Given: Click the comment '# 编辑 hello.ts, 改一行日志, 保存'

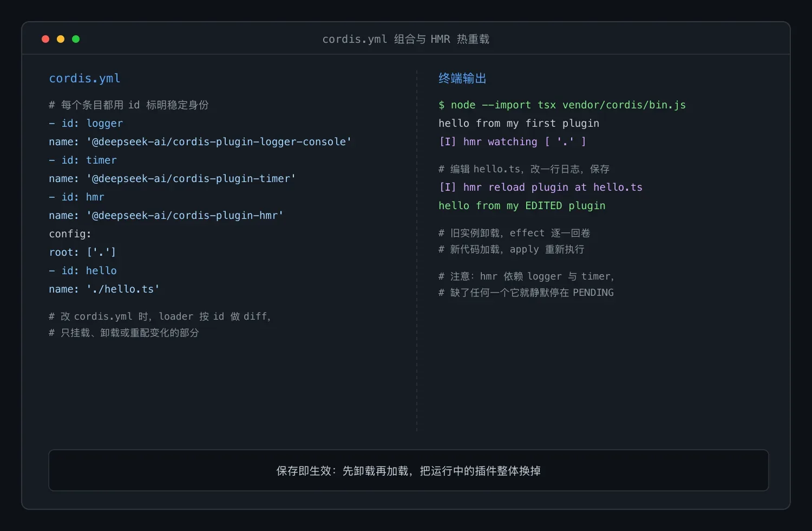Looking at the screenshot, I should pos(524,169).
